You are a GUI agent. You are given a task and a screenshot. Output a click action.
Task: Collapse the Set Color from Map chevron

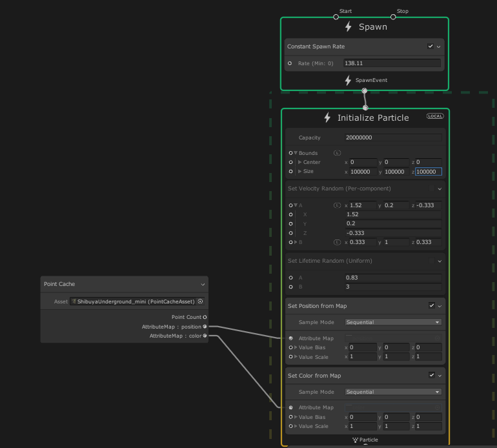point(440,376)
